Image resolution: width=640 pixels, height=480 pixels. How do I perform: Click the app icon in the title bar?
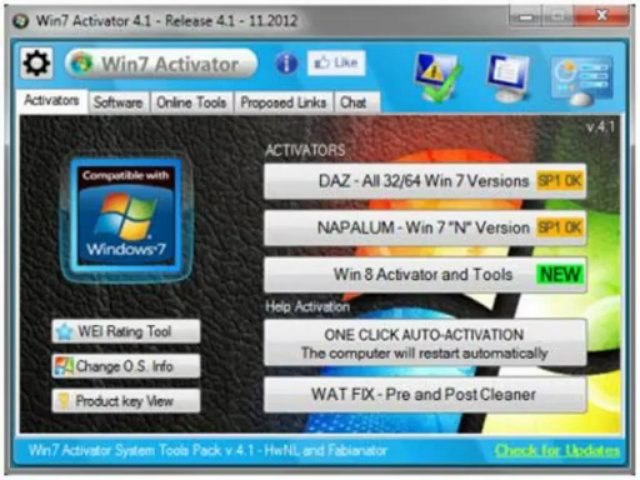coord(20,20)
